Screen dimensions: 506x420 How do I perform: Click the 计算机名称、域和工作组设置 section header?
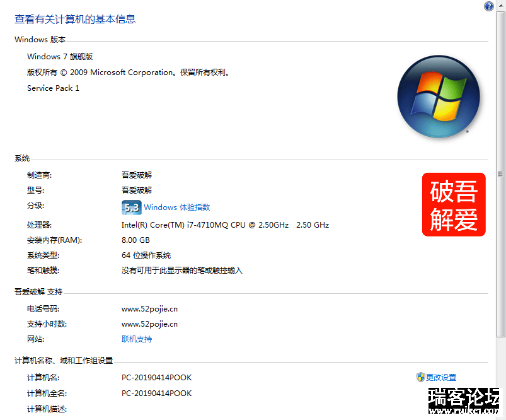point(64,360)
